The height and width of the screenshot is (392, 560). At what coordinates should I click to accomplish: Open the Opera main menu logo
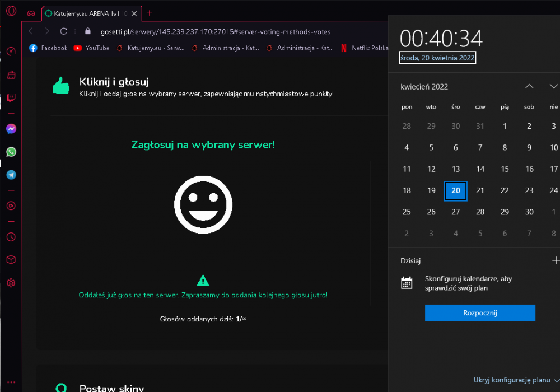coord(11,11)
